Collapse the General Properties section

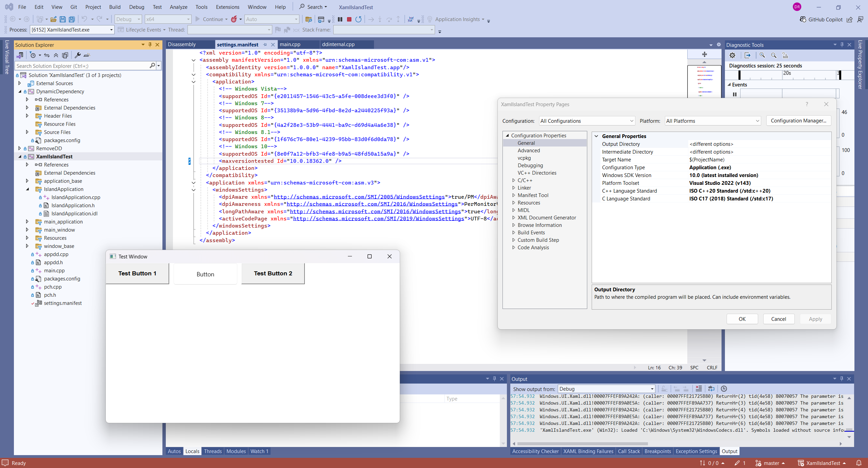pos(596,136)
